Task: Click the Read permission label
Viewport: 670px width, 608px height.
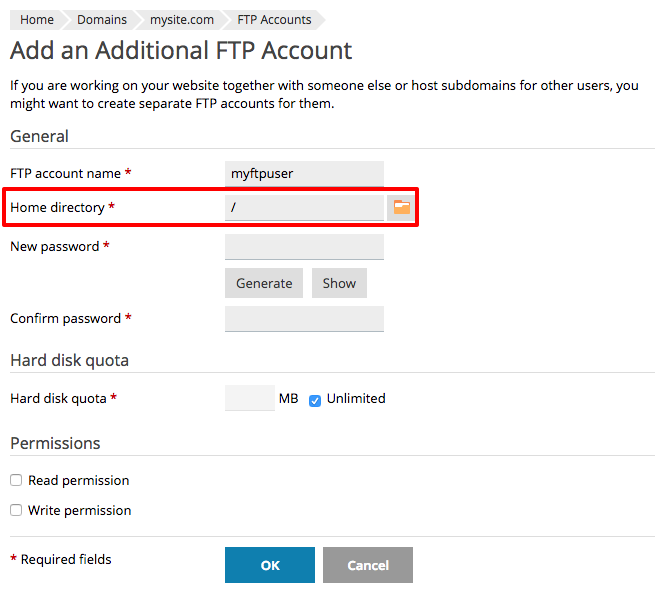Action: [79, 481]
